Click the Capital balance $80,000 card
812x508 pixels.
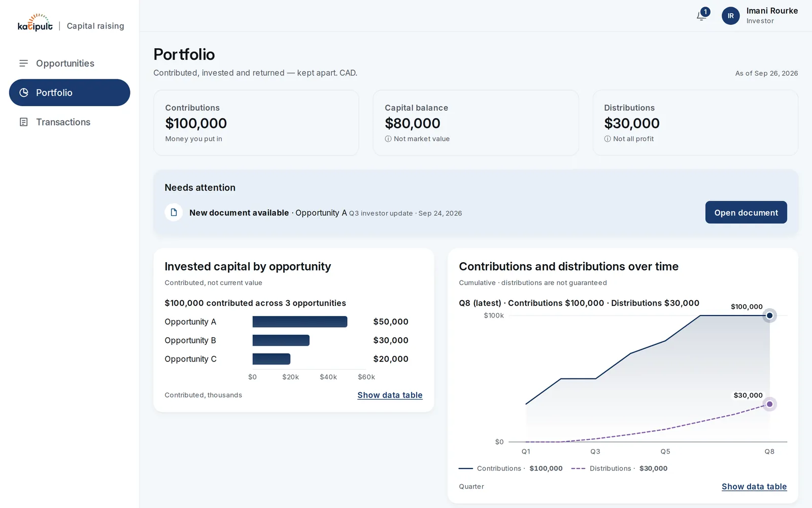(476, 123)
